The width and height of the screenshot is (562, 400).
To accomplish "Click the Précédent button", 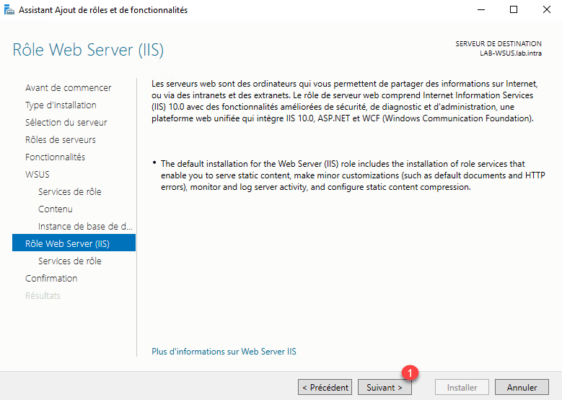I will 325,387.
